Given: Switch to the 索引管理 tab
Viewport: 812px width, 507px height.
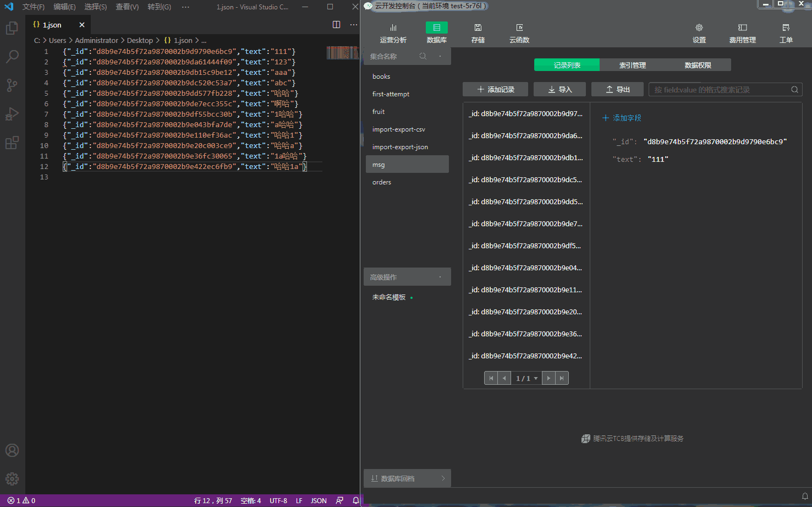Looking at the screenshot, I should (x=633, y=65).
